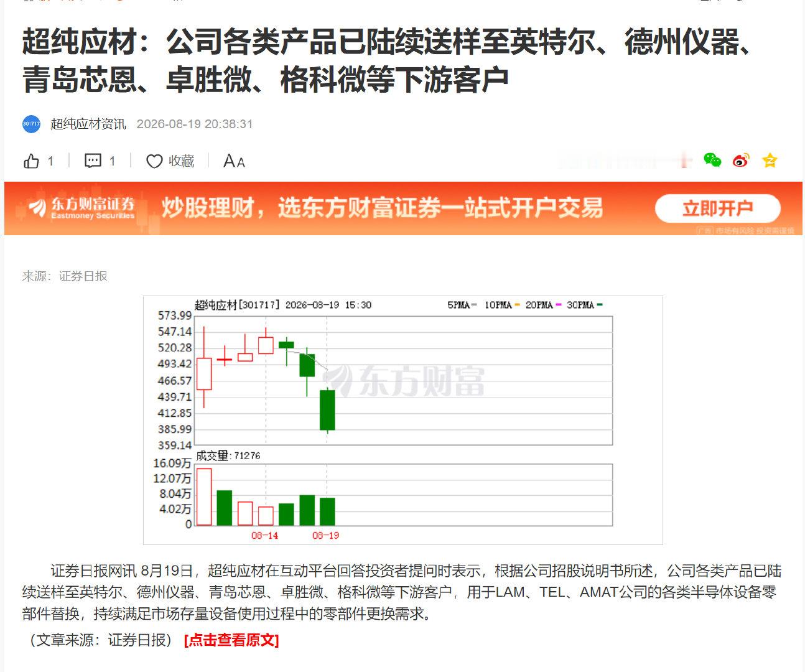Click the 5PMA legend swatch

pyautogui.click(x=474, y=305)
